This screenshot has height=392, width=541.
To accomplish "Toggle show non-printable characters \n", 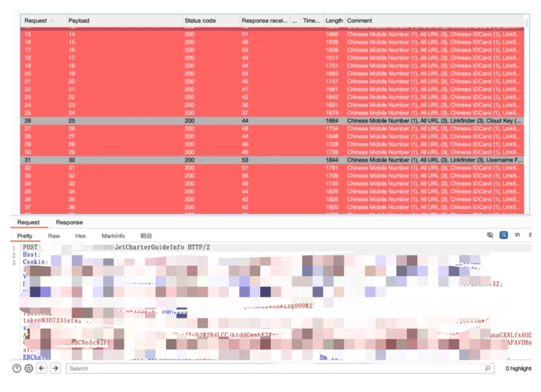I will [x=518, y=235].
